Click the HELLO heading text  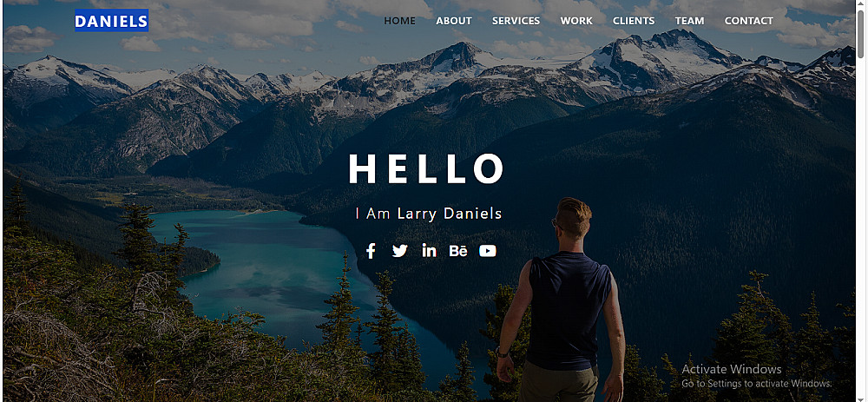point(426,168)
